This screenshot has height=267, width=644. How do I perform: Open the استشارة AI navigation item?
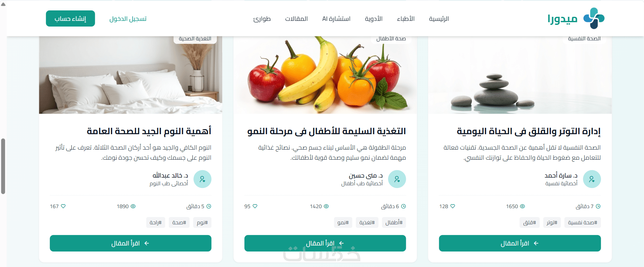tap(336, 19)
